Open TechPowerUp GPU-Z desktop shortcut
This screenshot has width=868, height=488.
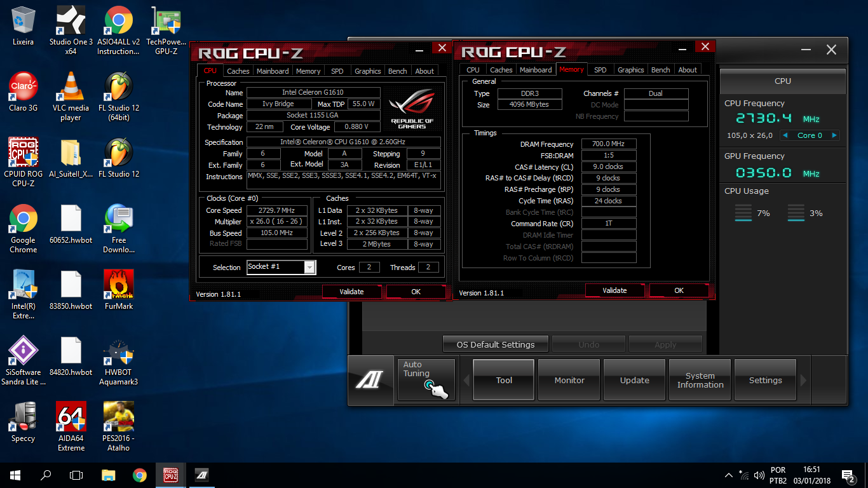[166, 30]
